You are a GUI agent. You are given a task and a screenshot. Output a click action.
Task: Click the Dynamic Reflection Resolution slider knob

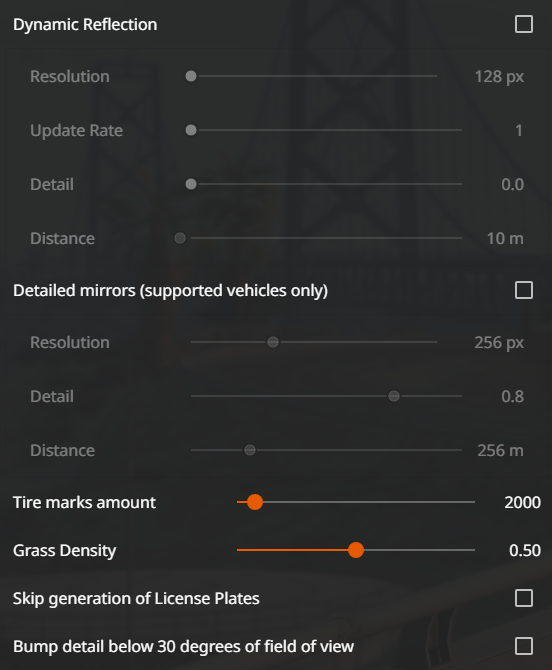pos(191,76)
